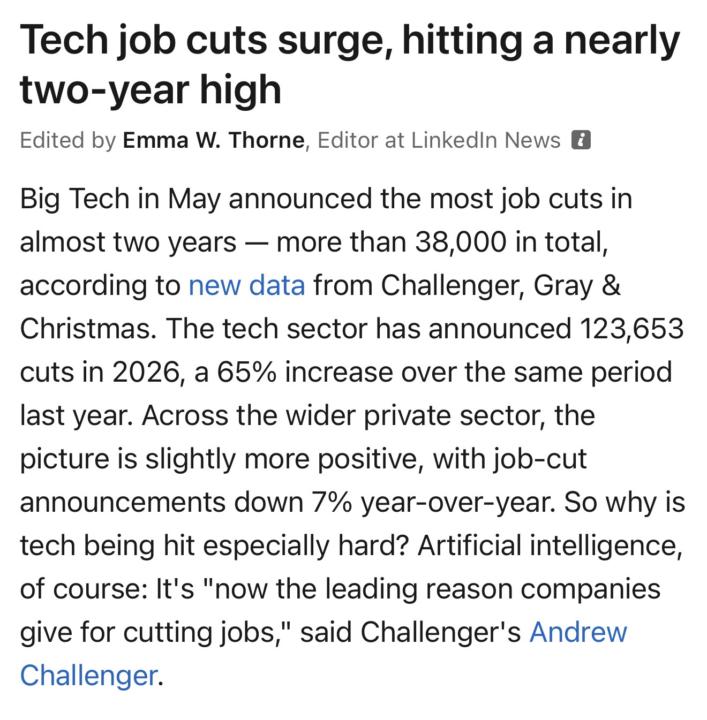Click the phrase "year-over-year"
The width and height of the screenshot is (707, 720).
457,503
